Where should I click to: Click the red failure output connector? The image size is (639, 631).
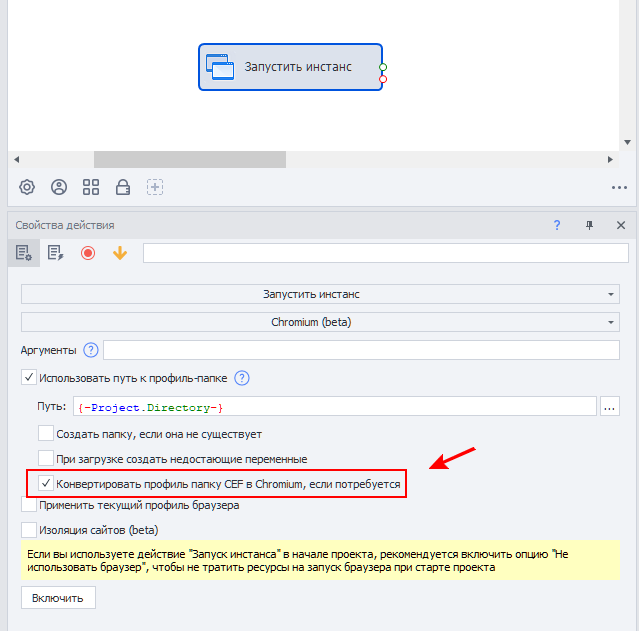pos(383,79)
